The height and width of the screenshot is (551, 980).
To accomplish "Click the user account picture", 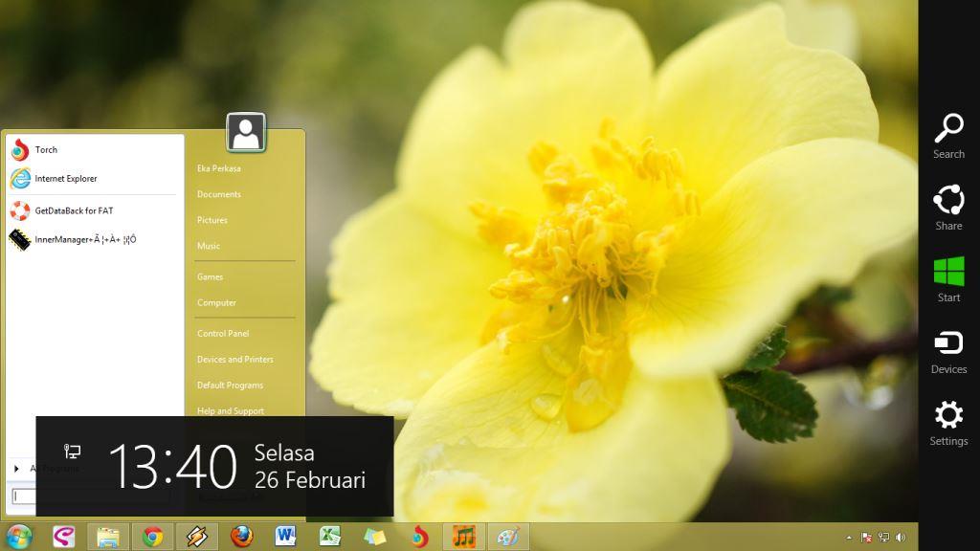I will tap(246, 132).
